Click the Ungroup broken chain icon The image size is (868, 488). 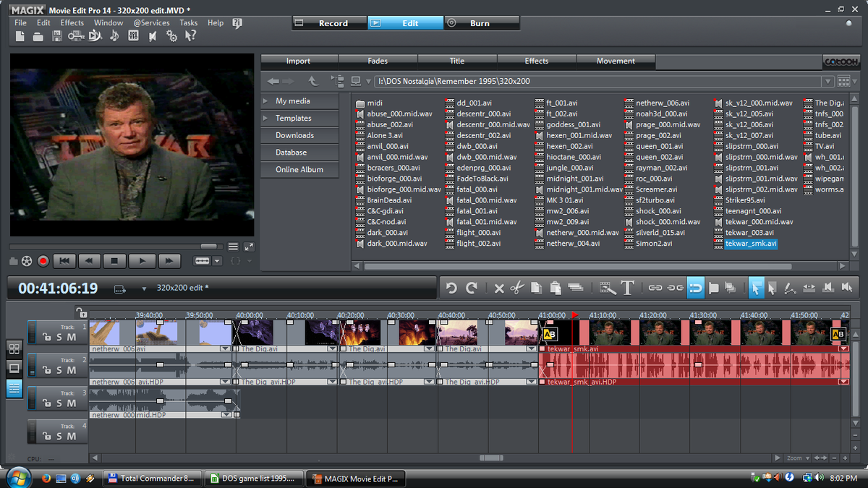click(676, 288)
